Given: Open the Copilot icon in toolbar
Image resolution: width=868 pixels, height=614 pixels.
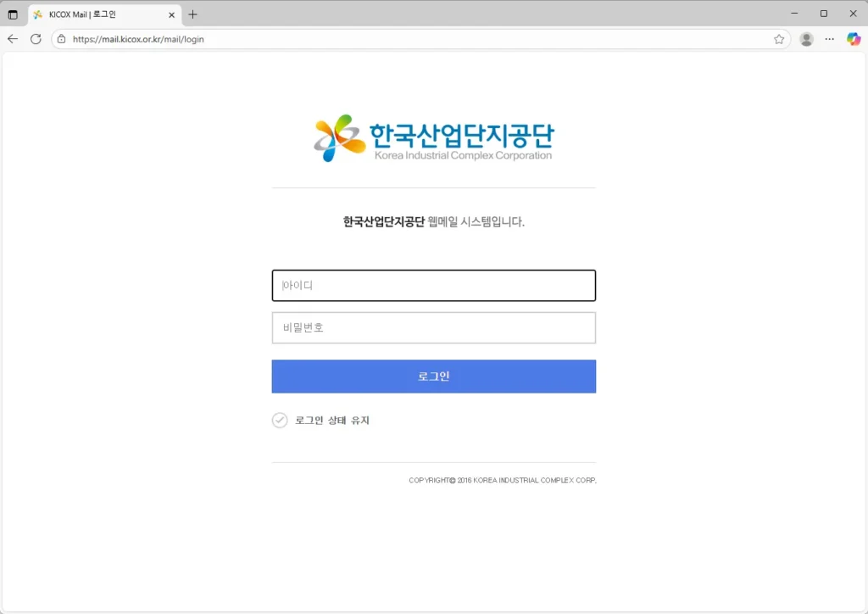Looking at the screenshot, I should 853,39.
